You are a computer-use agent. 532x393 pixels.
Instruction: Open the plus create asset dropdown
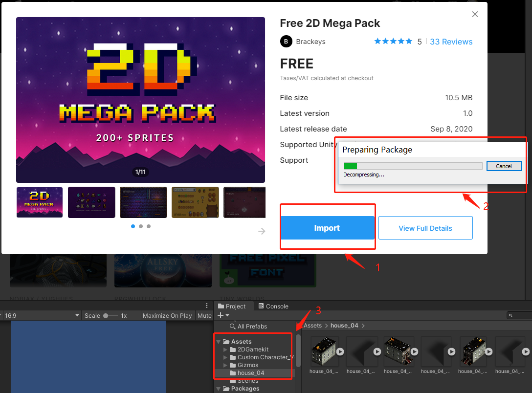[223, 315]
